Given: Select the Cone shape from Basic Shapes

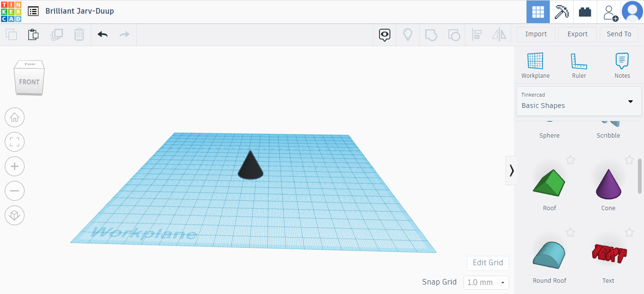Looking at the screenshot, I should pos(608,184).
